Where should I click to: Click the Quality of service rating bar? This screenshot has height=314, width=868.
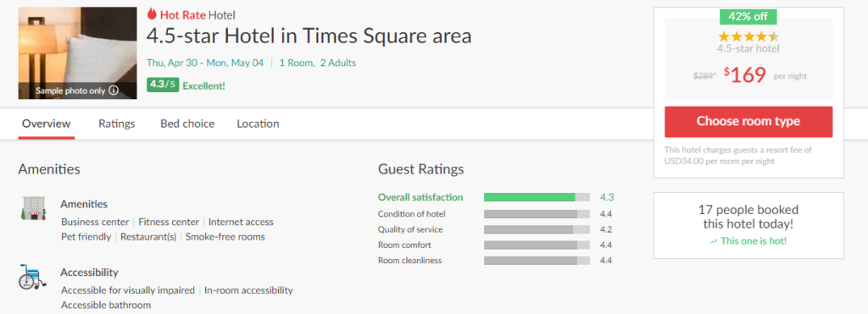coord(537,229)
